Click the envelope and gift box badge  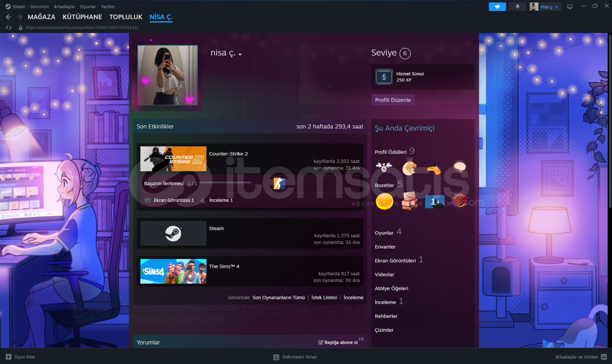coord(409,201)
